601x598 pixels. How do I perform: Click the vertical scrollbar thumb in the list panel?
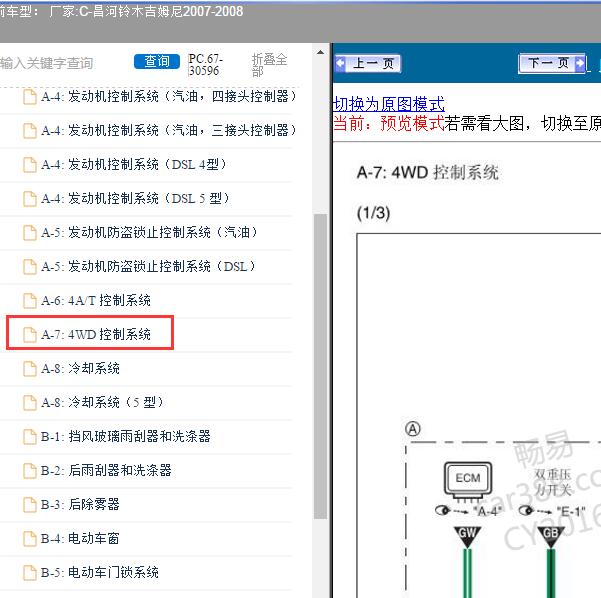tap(320, 366)
